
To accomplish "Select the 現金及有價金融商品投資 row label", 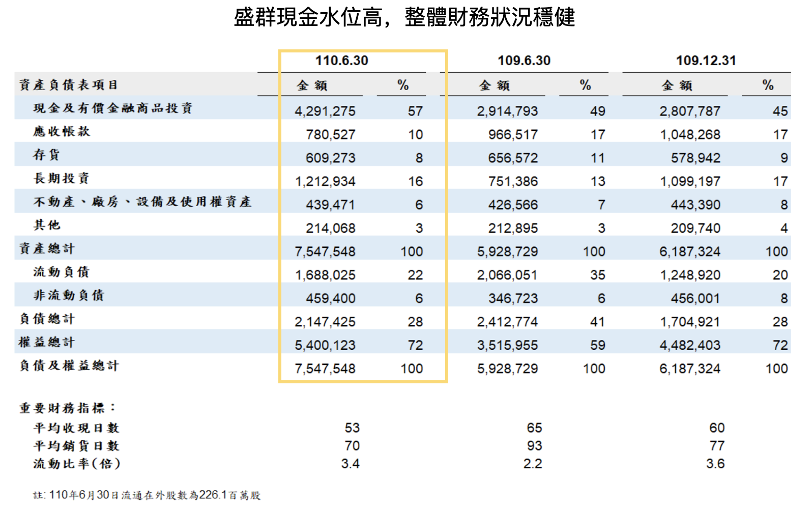I will 112,108.
